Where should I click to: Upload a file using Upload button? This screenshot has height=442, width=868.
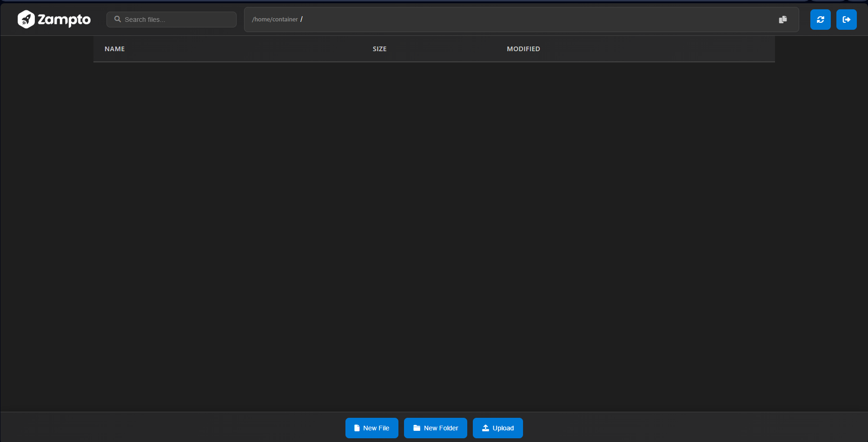(x=497, y=428)
